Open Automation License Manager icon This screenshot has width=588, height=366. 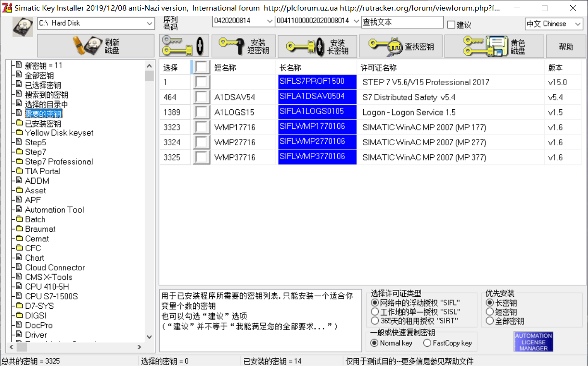tap(533, 342)
